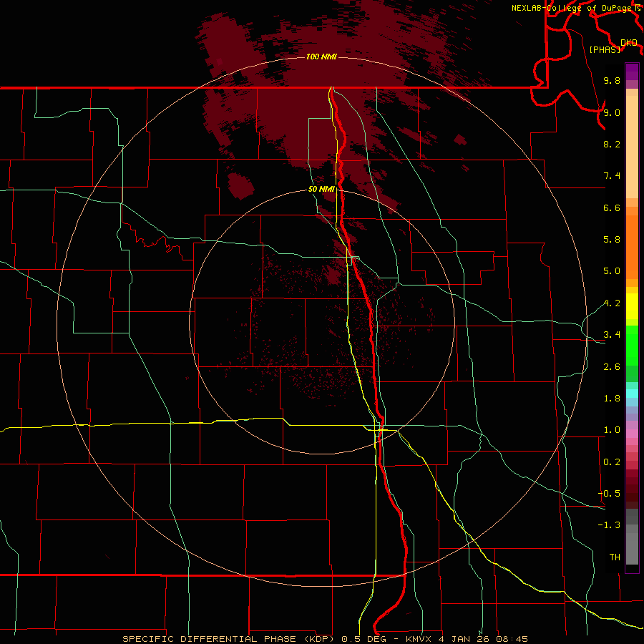The width and height of the screenshot is (644, 644).
Task: Select the 9.0 value on the color scale
Action: [x=612, y=112]
